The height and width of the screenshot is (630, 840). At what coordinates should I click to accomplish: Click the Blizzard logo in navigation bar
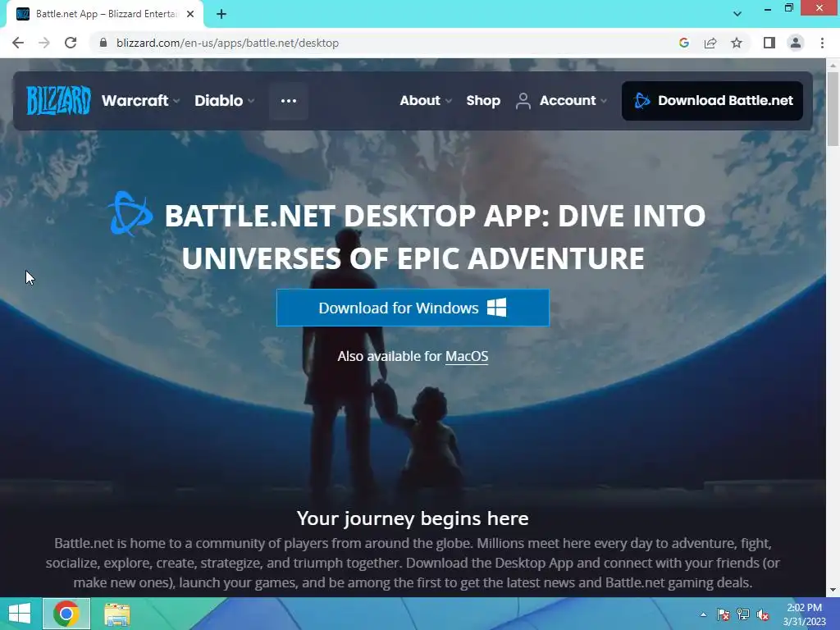(x=58, y=101)
